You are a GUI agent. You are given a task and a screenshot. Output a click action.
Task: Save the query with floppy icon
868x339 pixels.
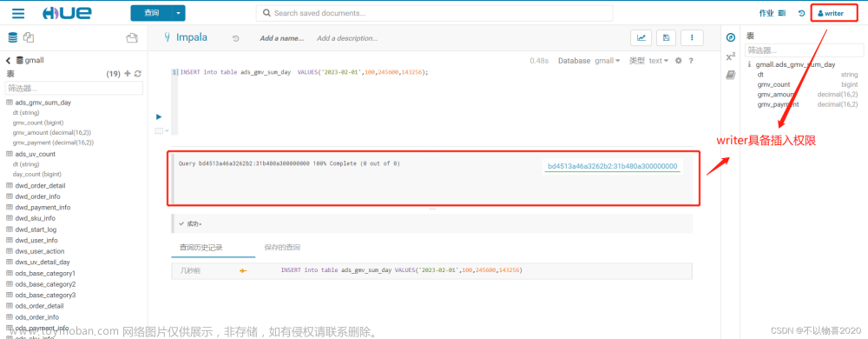[666, 37]
